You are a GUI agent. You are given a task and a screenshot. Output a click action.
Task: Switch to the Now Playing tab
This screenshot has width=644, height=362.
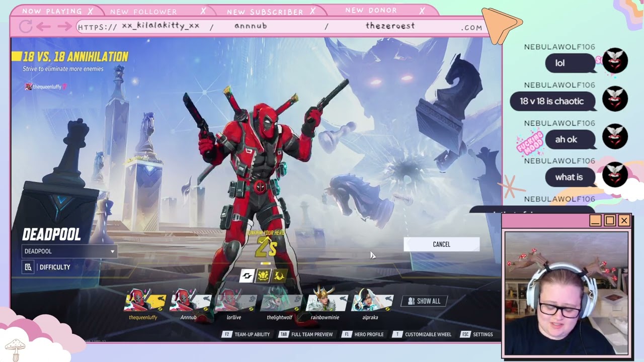[x=52, y=11]
